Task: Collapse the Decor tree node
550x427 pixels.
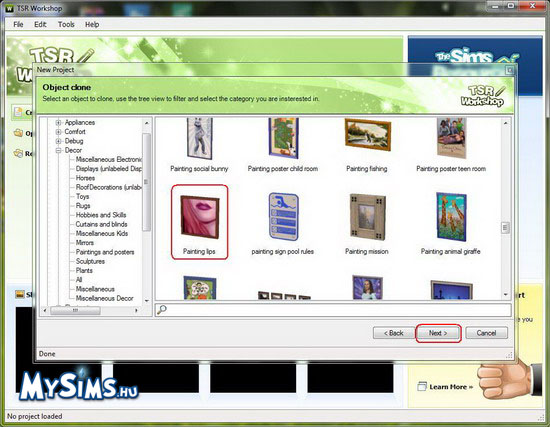Action: [59, 151]
